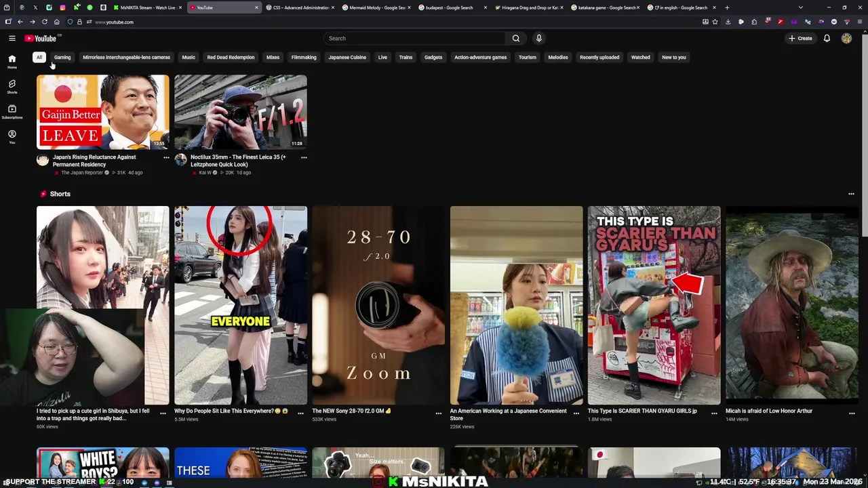
Task: Select the Trains filter chip
Action: coord(406,57)
